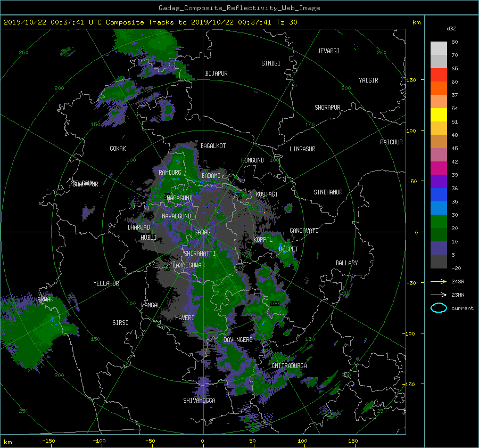Click the YADGIR city label
Screen dimensions: 479x448
pyautogui.click(x=368, y=80)
